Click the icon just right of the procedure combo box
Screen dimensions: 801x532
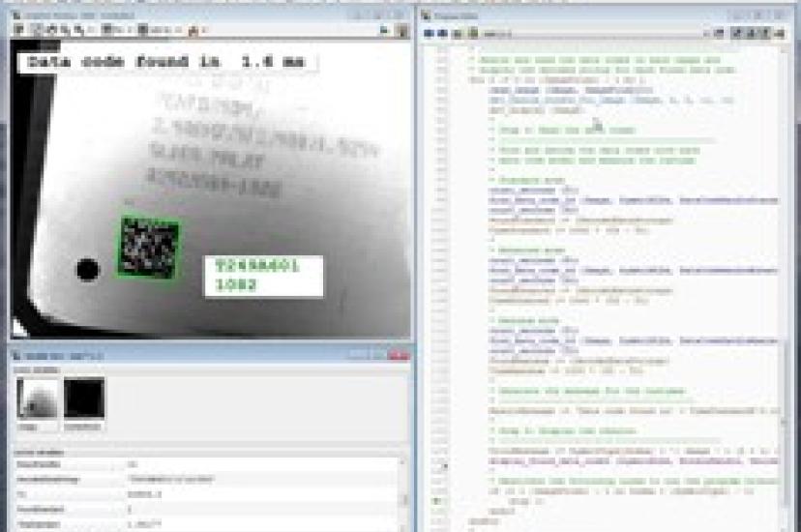pyautogui.click(x=720, y=34)
